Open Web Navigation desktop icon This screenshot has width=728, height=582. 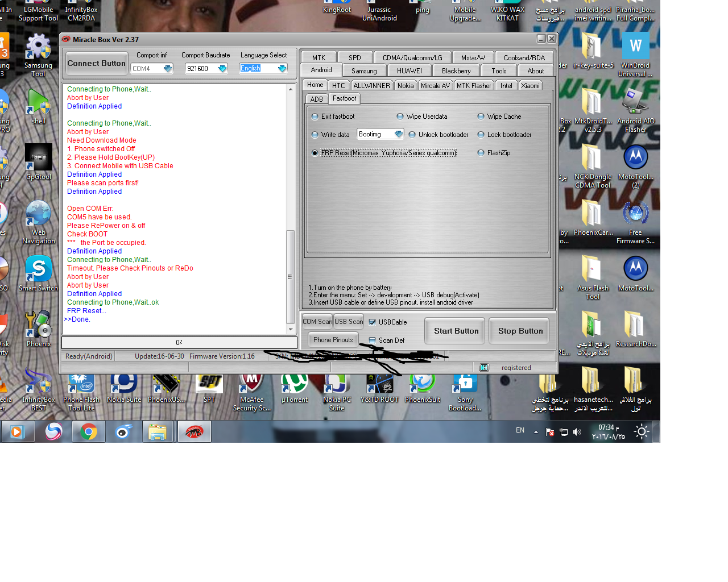[x=39, y=222]
